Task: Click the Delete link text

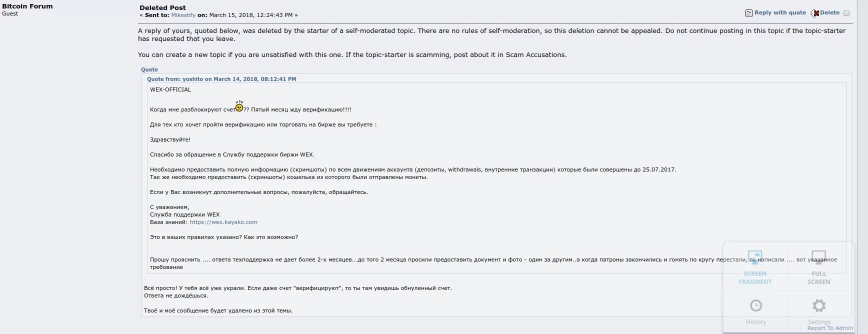Action: 829,12
